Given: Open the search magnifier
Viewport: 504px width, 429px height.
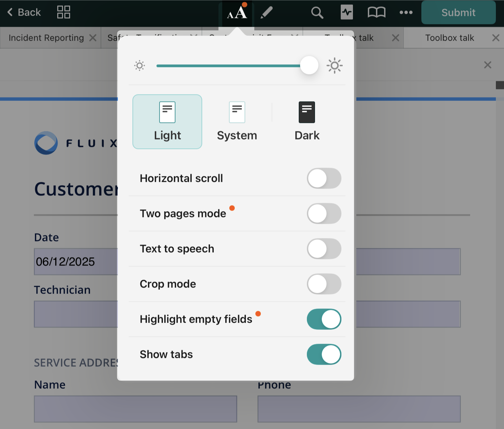Looking at the screenshot, I should click(x=317, y=13).
